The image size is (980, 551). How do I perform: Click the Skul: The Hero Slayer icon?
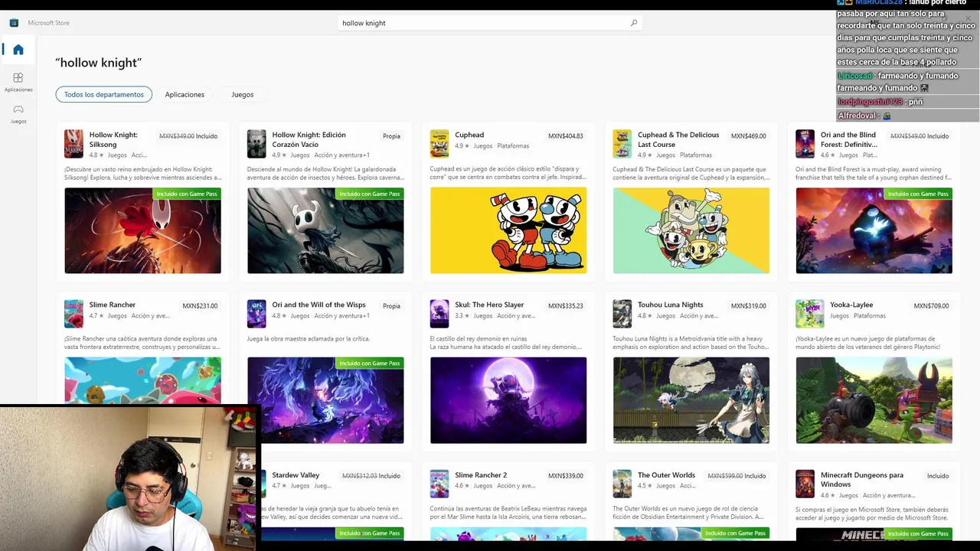point(439,314)
